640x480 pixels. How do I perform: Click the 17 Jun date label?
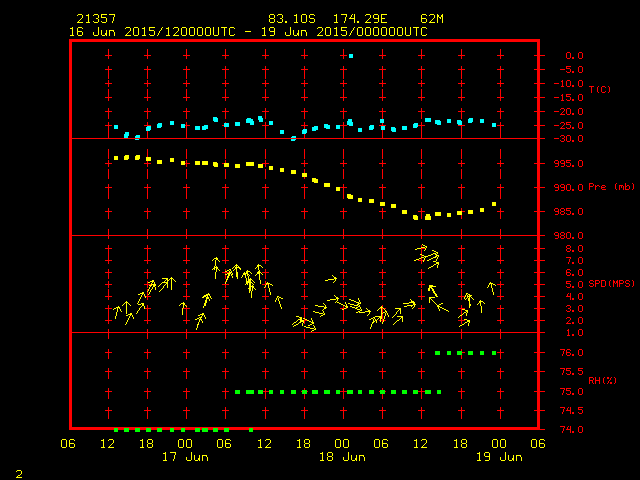point(185,457)
